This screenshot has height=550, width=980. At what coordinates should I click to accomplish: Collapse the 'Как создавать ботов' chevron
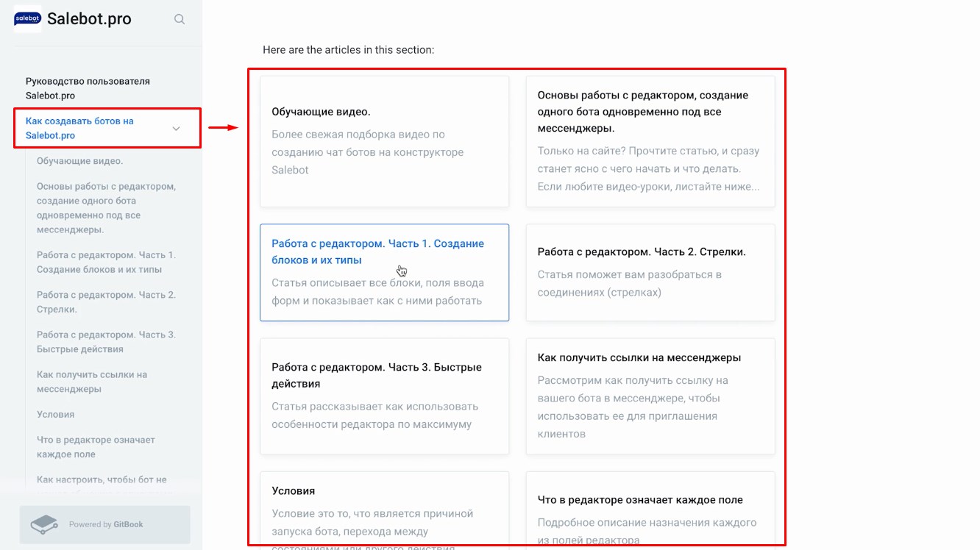point(176,129)
